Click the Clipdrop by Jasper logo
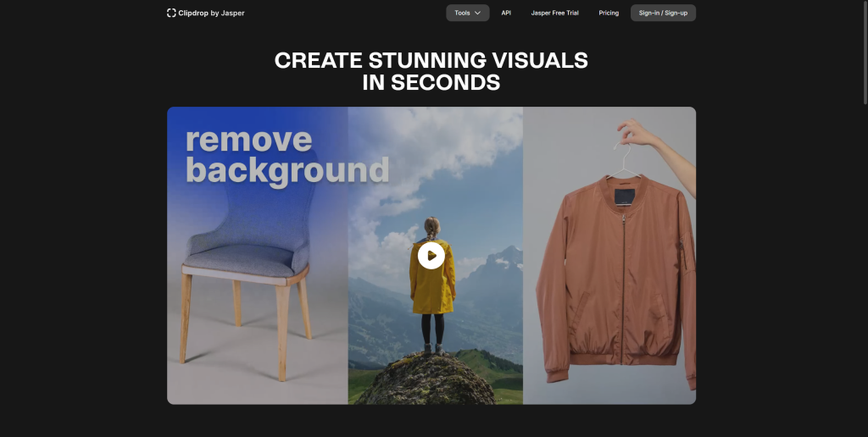This screenshot has width=868, height=437. (205, 13)
